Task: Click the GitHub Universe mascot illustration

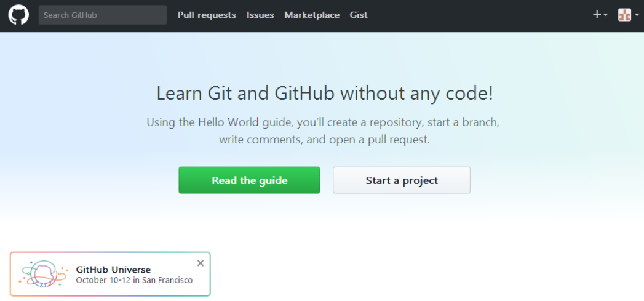Action: tap(43, 274)
